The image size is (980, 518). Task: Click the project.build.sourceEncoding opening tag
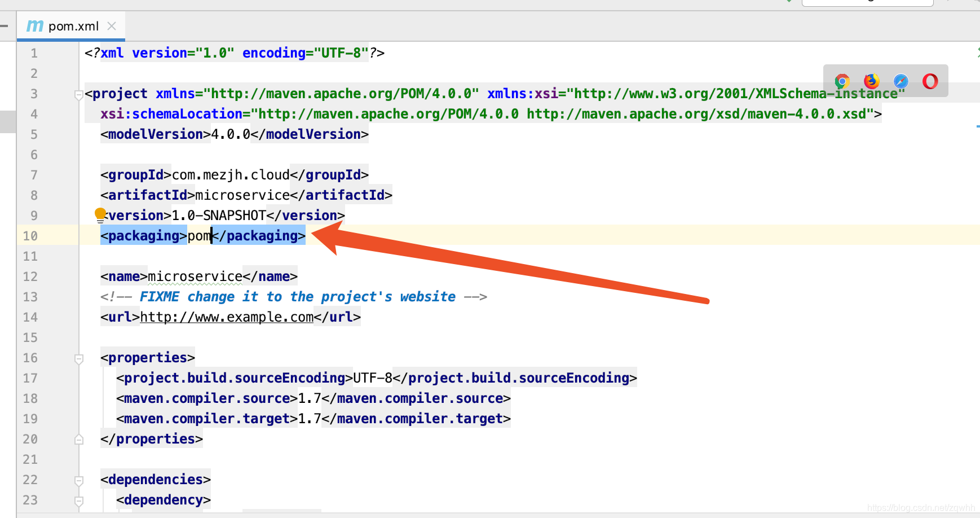click(235, 378)
